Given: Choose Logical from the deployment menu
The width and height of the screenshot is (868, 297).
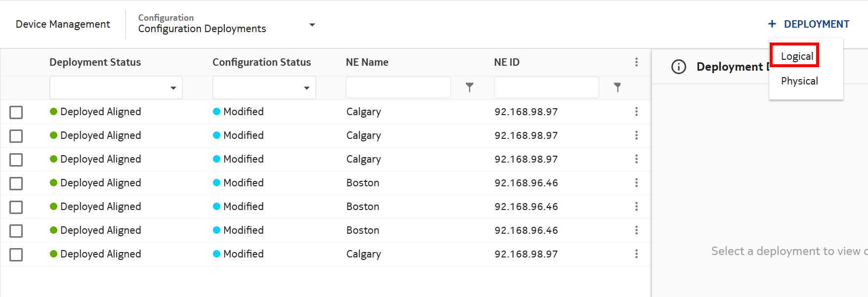Looking at the screenshot, I should pos(796,56).
